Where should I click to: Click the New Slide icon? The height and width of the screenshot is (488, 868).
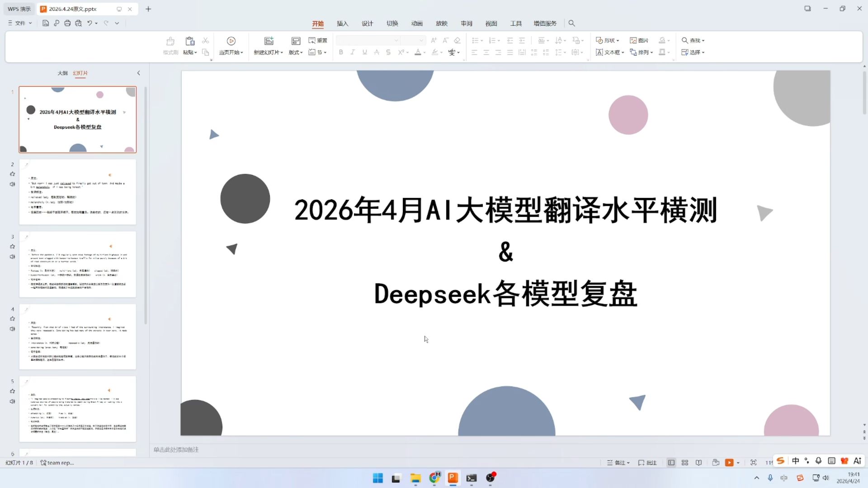click(269, 41)
